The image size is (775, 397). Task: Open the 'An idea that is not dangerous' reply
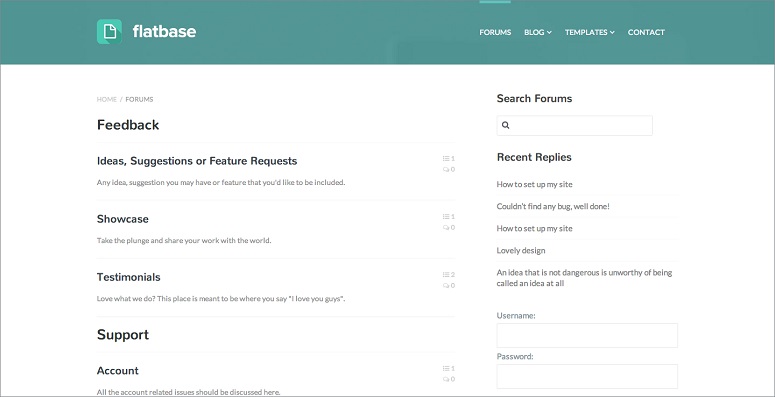pos(585,278)
